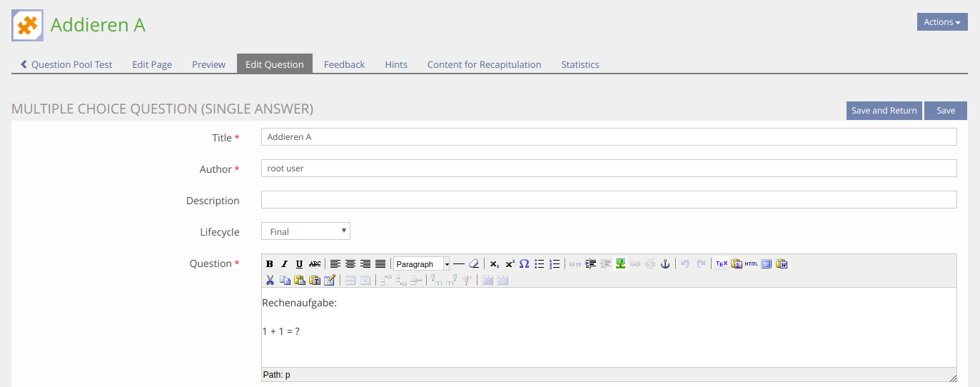Viewport: 980px width, 387px height.
Task: Switch to the Feedback tab
Action: pos(344,64)
